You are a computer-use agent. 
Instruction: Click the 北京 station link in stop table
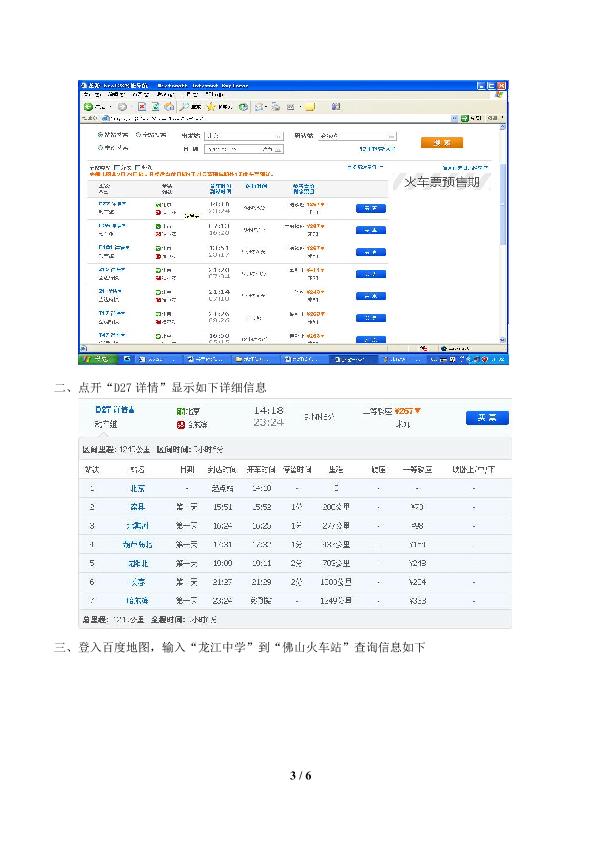[137, 489]
